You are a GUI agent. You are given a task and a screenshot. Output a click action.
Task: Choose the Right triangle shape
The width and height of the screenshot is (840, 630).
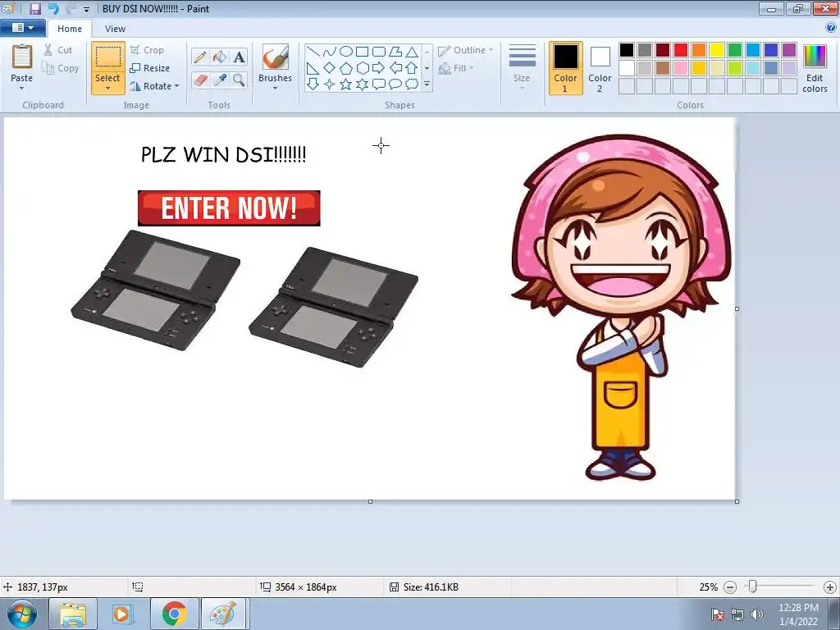313,68
